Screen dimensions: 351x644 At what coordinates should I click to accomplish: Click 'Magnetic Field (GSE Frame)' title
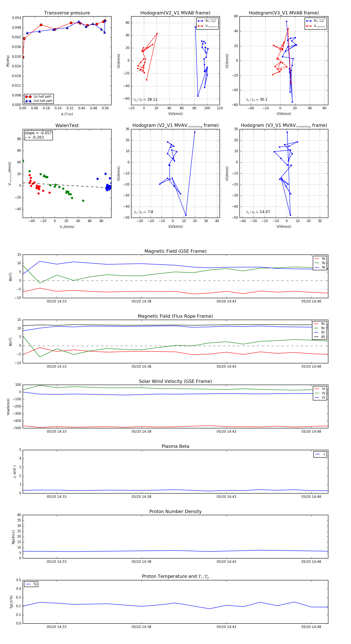[175, 251]
